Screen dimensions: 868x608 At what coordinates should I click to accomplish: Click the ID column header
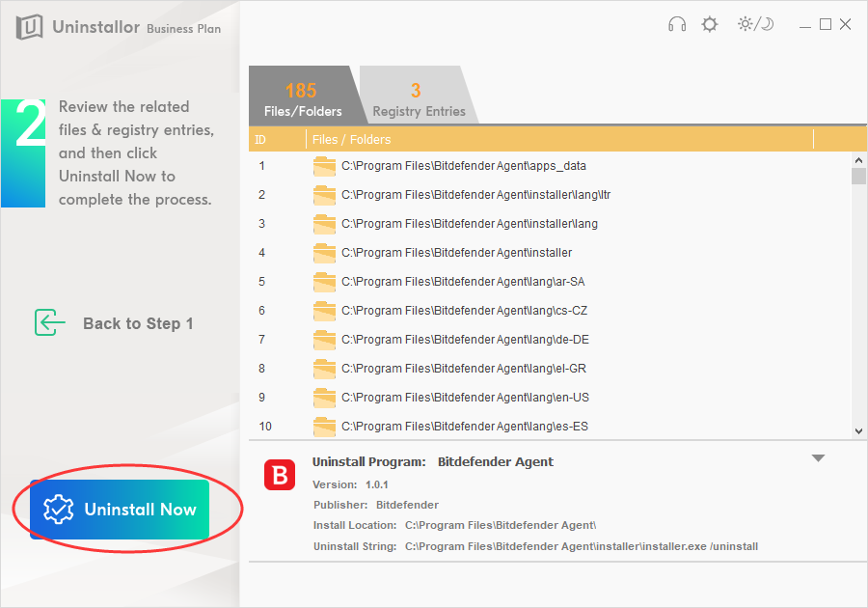click(277, 140)
